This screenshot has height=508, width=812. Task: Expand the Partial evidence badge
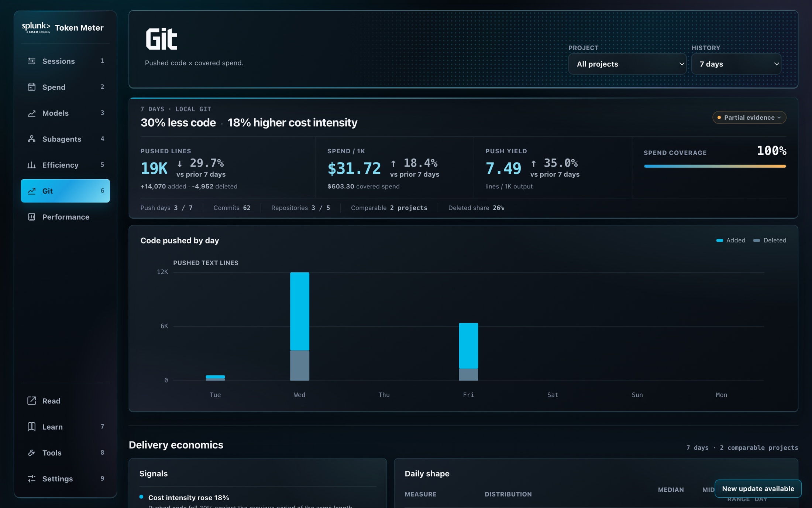pyautogui.click(x=749, y=117)
